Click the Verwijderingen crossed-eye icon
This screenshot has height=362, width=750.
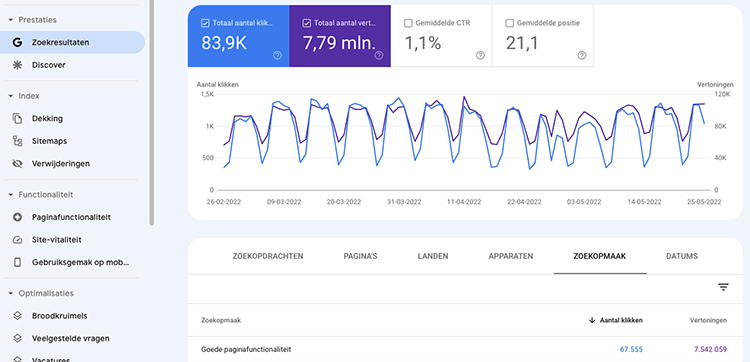[17, 164]
